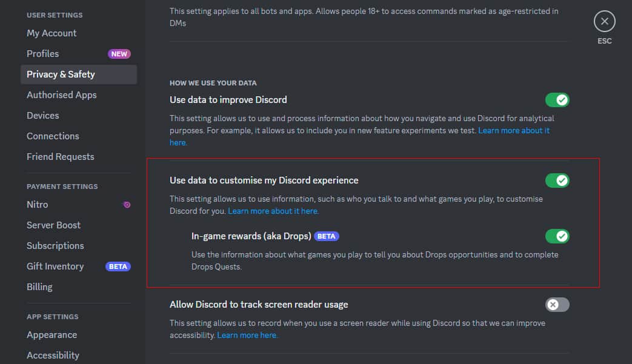Click the NEW badge beside Profiles
The height and width of the screenshot is (364, 632).
[119, 54]
